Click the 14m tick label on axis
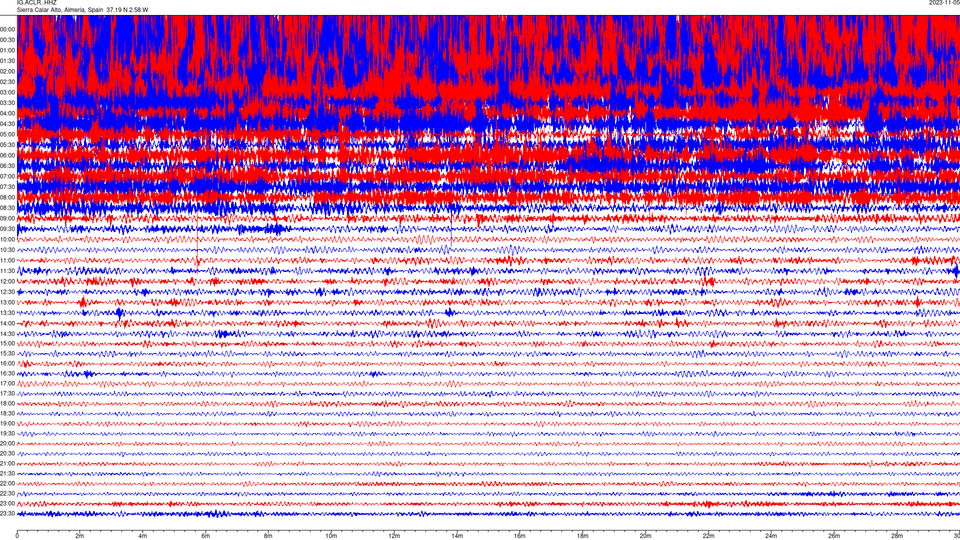960x540 pixels. 457,536
